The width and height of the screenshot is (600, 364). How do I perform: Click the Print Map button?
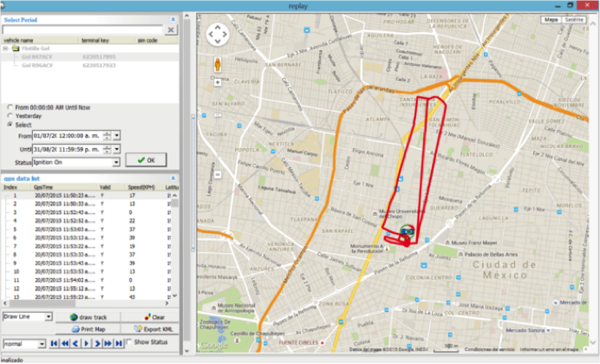pyautogui.click(x=88, y=329)
